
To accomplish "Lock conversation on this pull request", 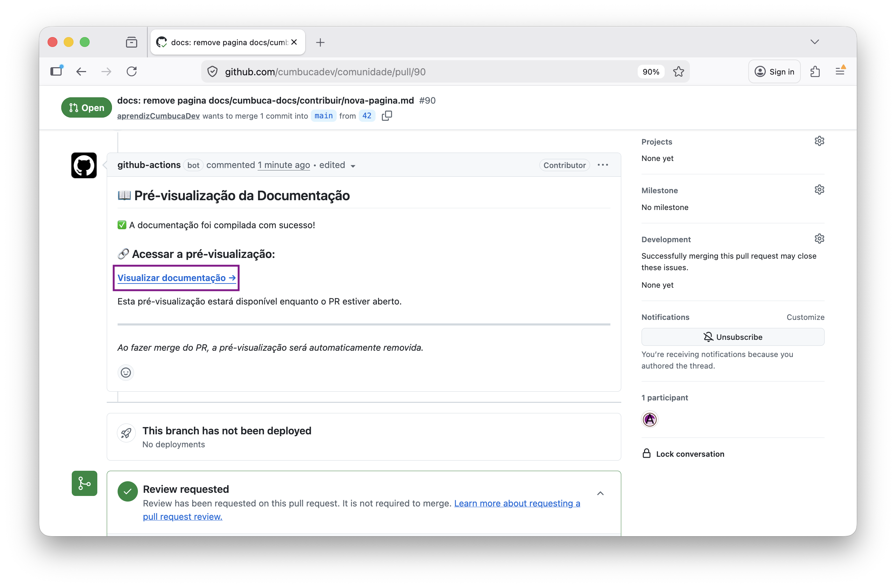I will [x=683, y=454].
